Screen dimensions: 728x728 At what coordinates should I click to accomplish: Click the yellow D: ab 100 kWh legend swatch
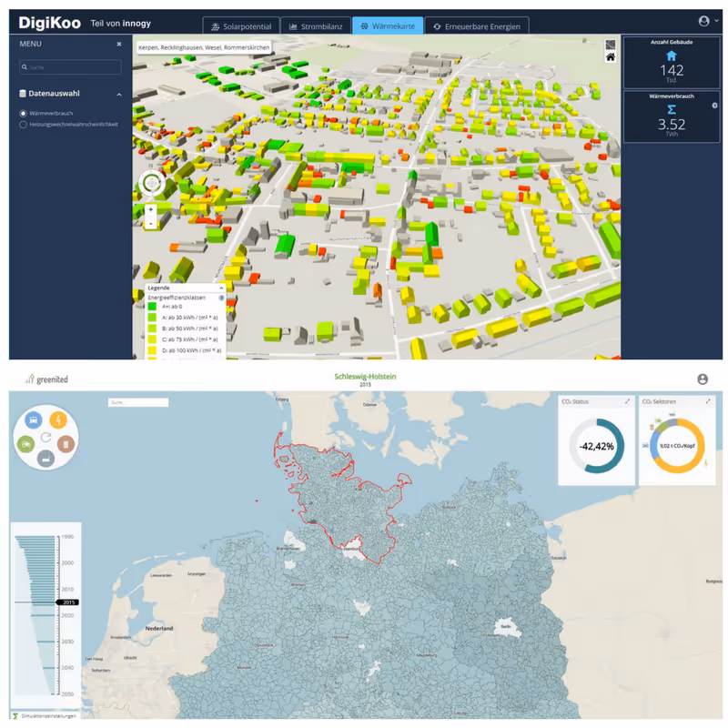point(152,350)
